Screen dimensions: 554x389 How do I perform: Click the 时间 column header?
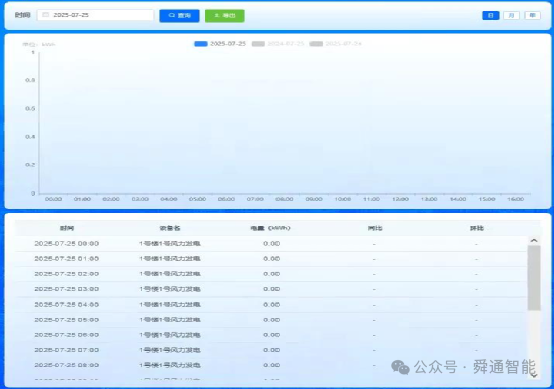[x=67, y=228]
